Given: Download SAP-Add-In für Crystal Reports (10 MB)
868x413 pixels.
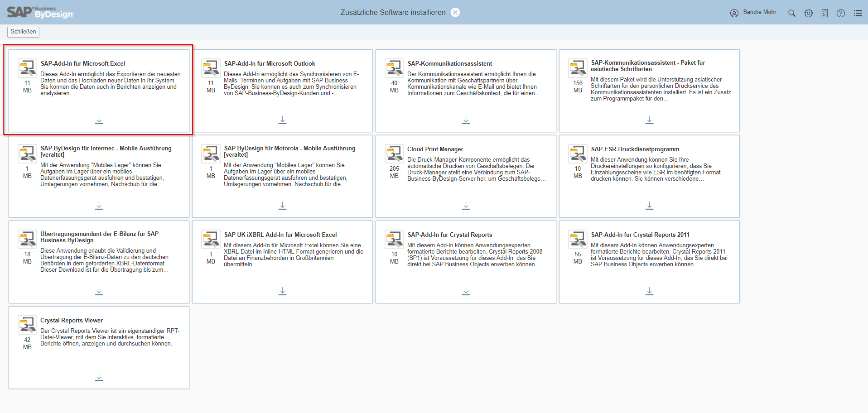Looking at the screenshot, I should point(466,291).
